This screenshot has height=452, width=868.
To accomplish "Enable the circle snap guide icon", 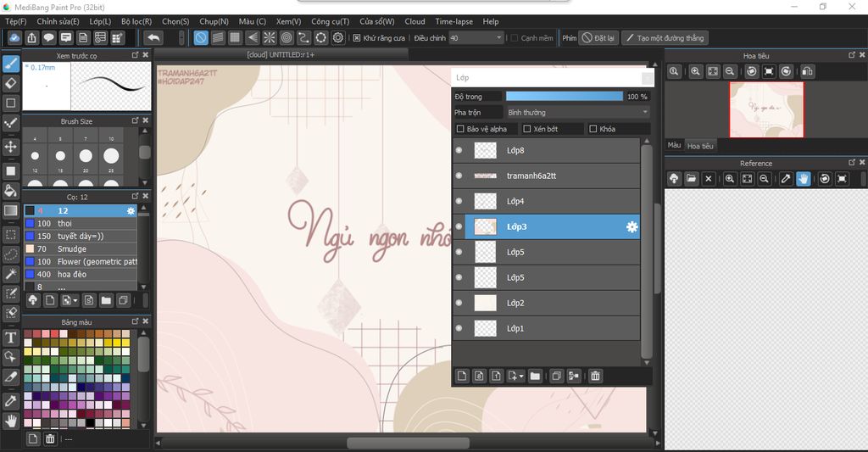I will point(287,37).
